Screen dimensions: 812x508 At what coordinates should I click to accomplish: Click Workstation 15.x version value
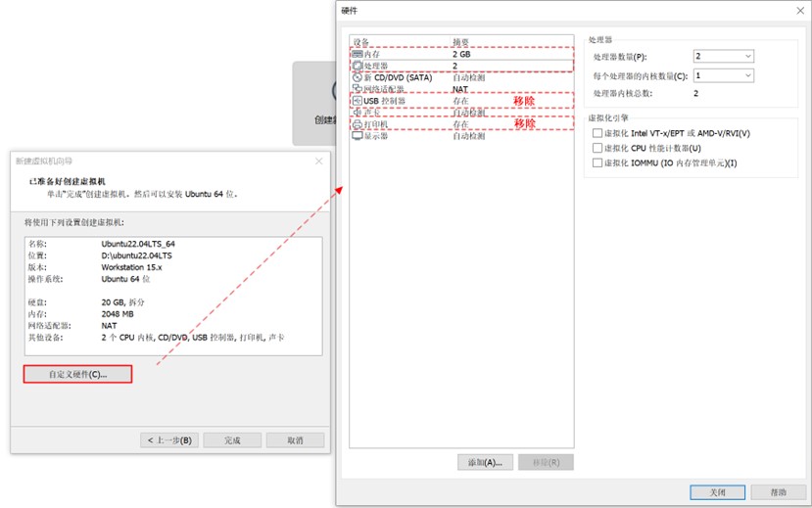pos(131,267)
